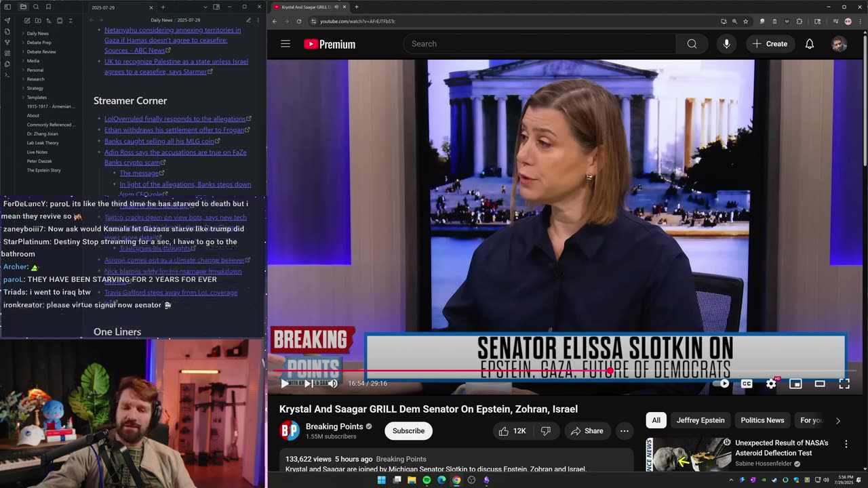868x488 pixels.
Task: Change file explorer sort order
Action: click(x=48, y=20)
